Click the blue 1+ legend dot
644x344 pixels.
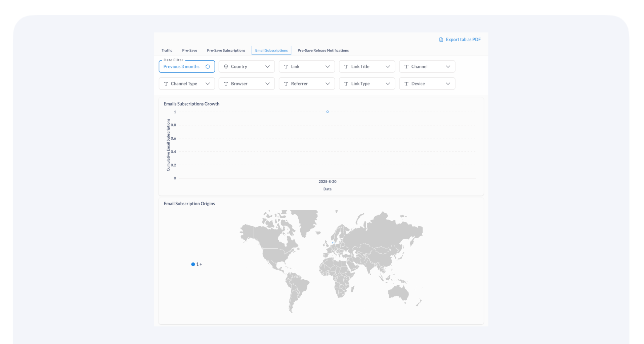(x=193, y=264)
